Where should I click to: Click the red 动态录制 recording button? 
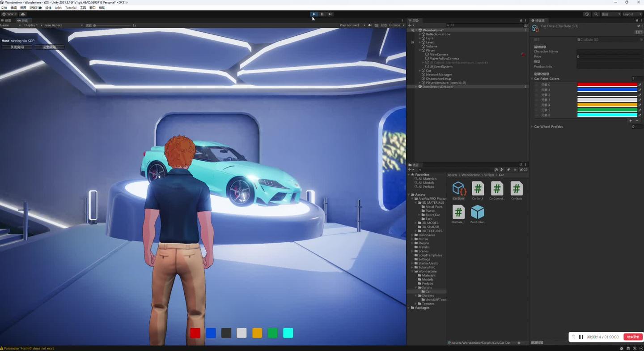[633, 337]
